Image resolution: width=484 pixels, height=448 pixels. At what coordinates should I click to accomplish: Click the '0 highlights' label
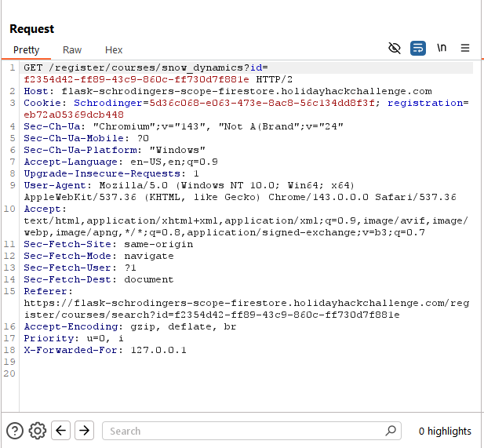click(x=445, y=431)
